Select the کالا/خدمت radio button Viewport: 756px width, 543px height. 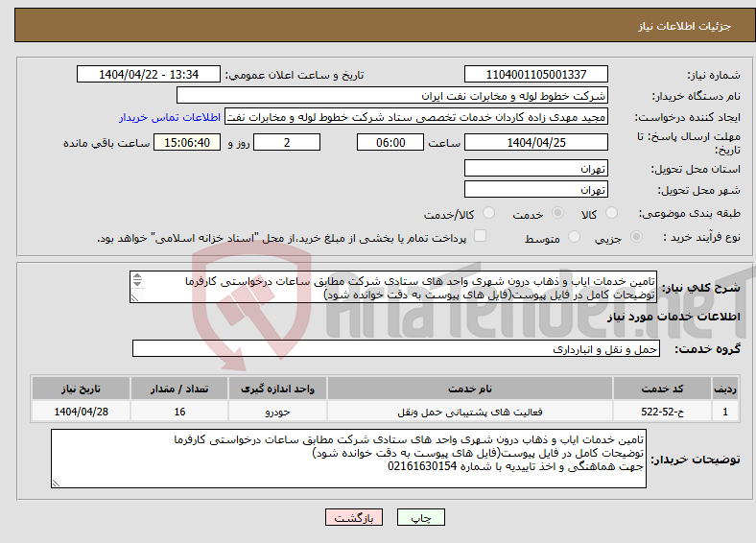click(488, 213)
